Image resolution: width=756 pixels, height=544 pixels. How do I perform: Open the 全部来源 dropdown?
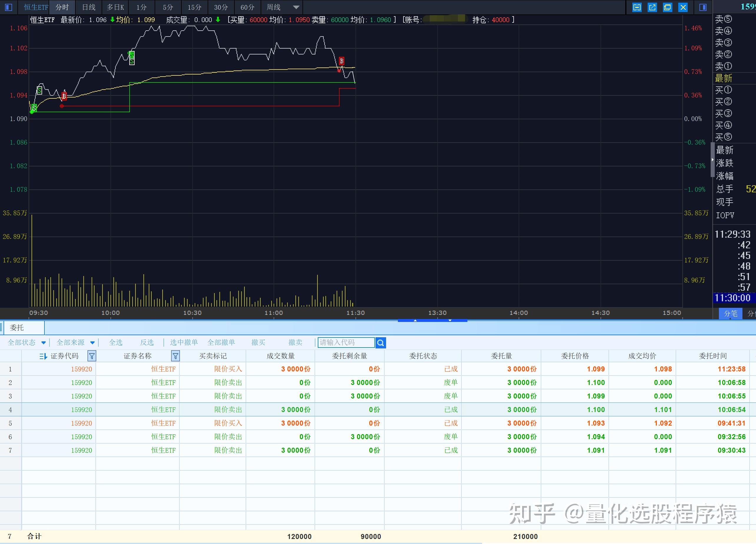click(x=92, y=343)
